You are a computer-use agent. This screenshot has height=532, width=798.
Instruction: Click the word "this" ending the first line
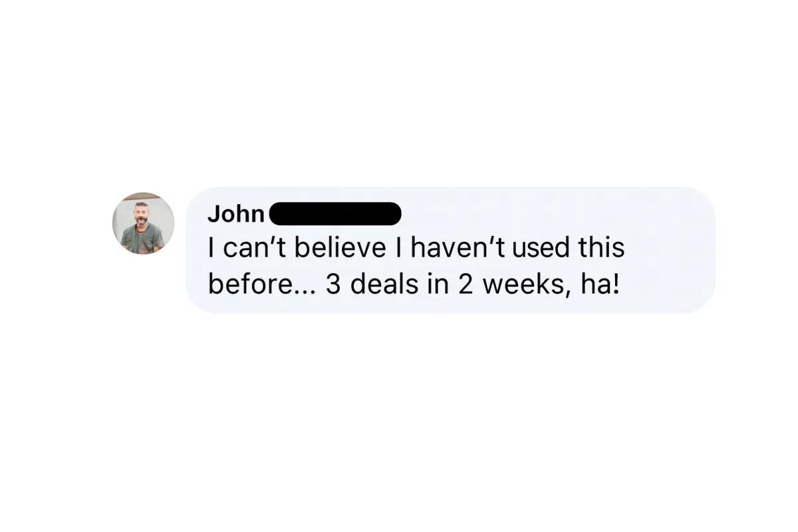(601, 248)
